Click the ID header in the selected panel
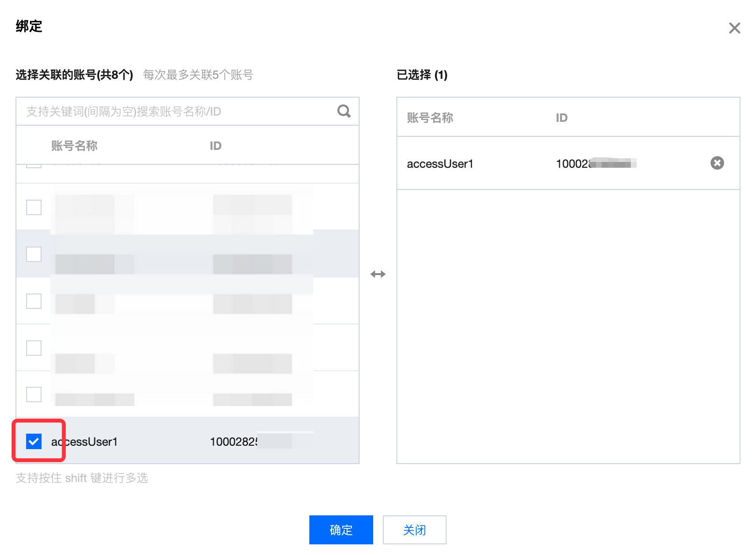This screenshot has width=756, height=555. coord(561,117)
